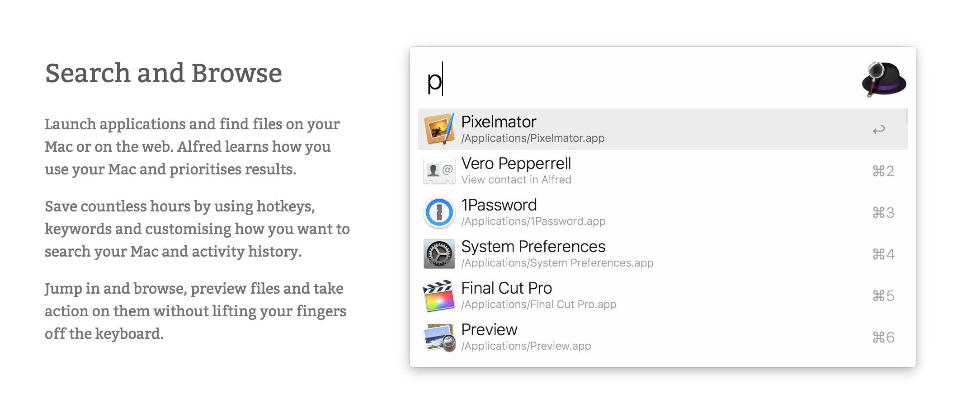
Task: Choose the System Preferences result
Action: (x=533, y=247)
